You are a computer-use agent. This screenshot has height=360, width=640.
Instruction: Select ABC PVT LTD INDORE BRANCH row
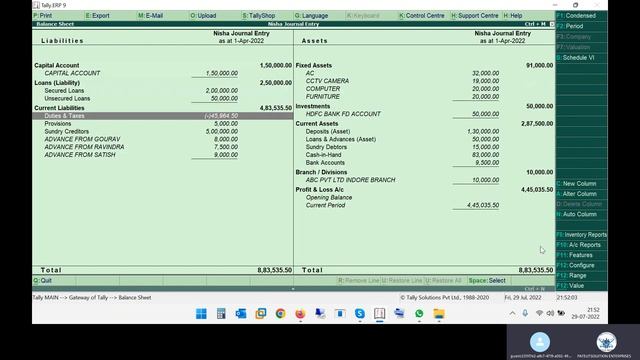pos(424,180)
